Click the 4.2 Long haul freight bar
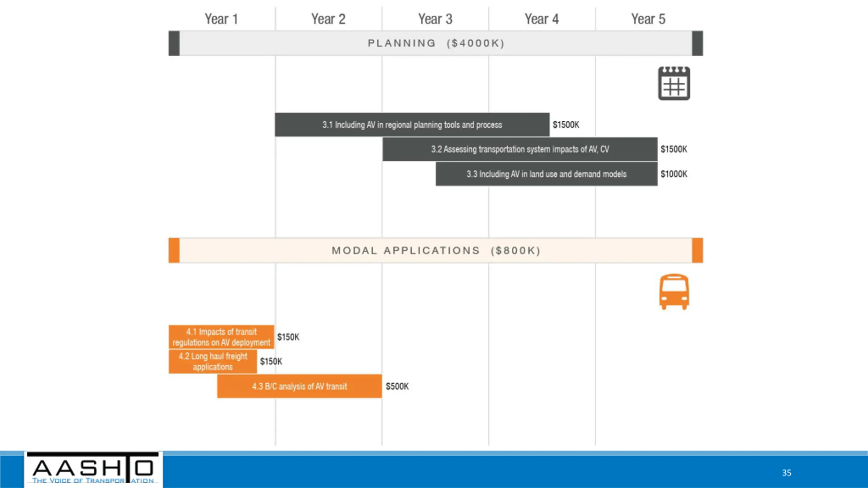Image resolution: width=868 pixels, height=488 pixels. point(213,362)
